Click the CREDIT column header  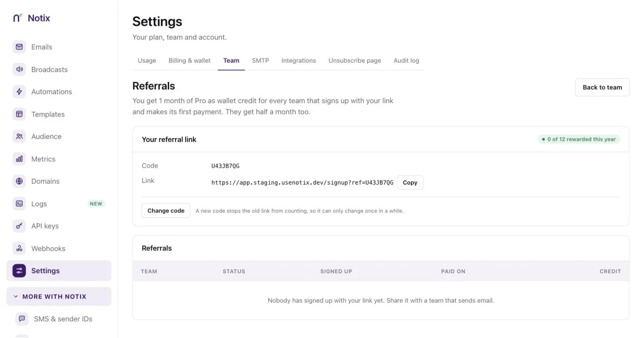[610, 271]
